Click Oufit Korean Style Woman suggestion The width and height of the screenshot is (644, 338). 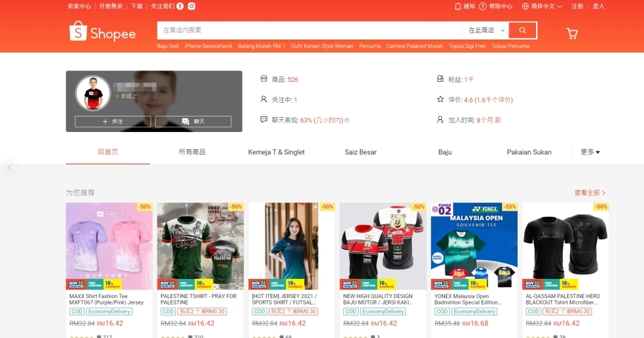[x=322, y=46]
